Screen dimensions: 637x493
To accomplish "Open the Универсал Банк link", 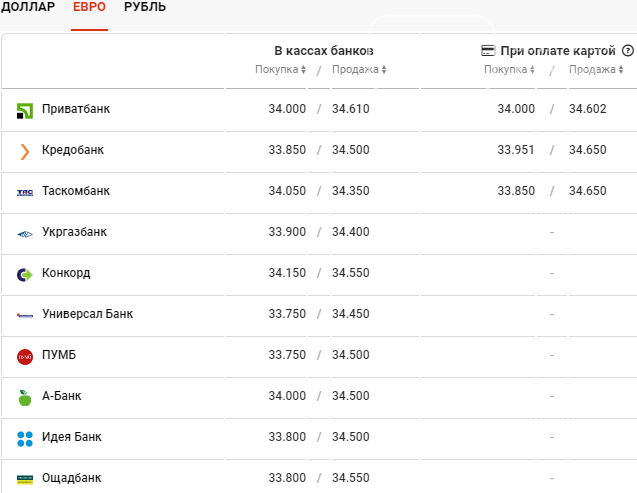I will (87, 314).
